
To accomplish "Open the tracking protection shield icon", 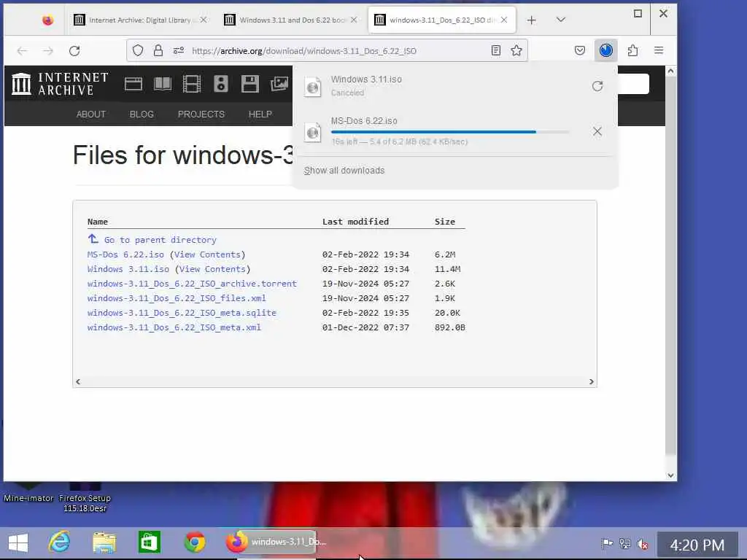I will click(x=138, y=50).
